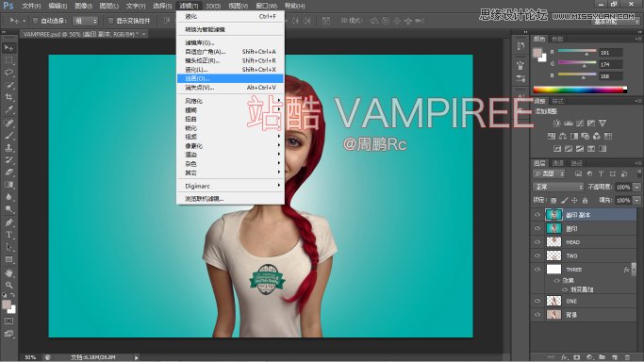
Task: Select the Zoom tool in the toolbox
Action: coord(8,285)
